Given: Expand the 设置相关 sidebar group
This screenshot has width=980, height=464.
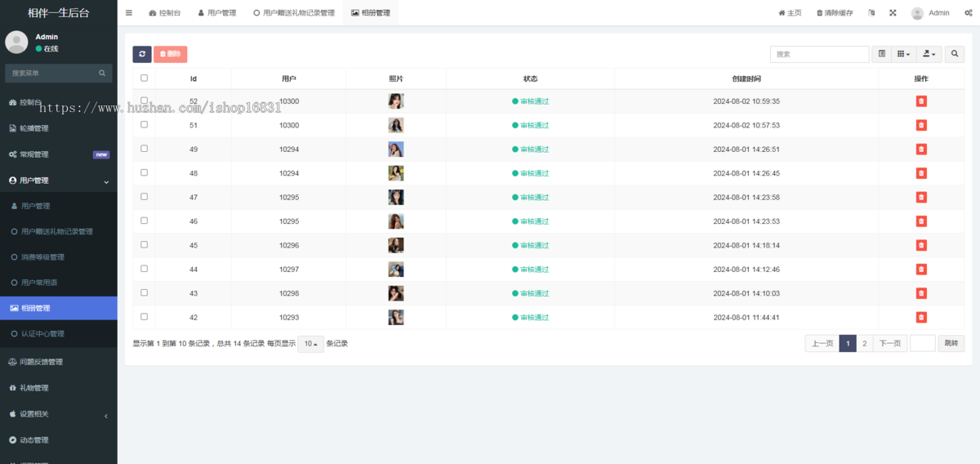Looking at the screenshot, I should 58,414.
